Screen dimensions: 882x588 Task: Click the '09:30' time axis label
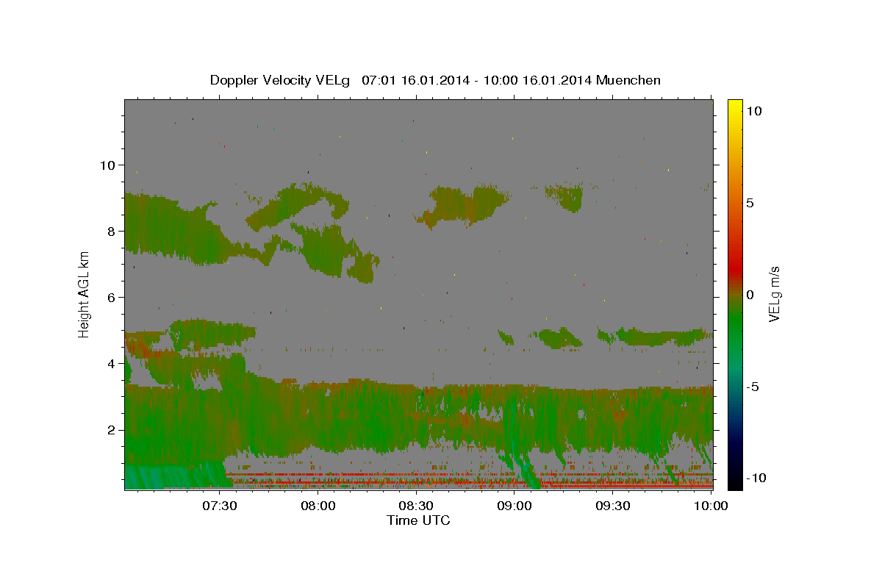612,506
